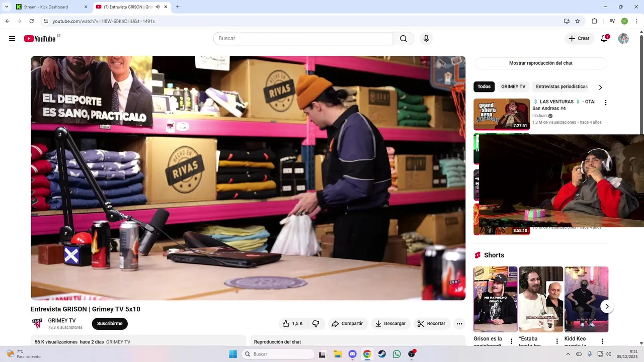
Task: Open options for Grison Short
Action: (x=512, y=341)
